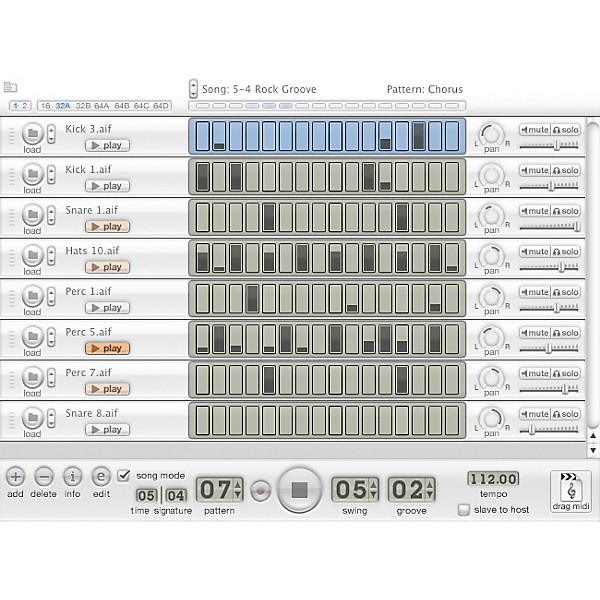The image size is (600, 600).
Task: Stop playback with the large stop button
Action: point(300,490)
